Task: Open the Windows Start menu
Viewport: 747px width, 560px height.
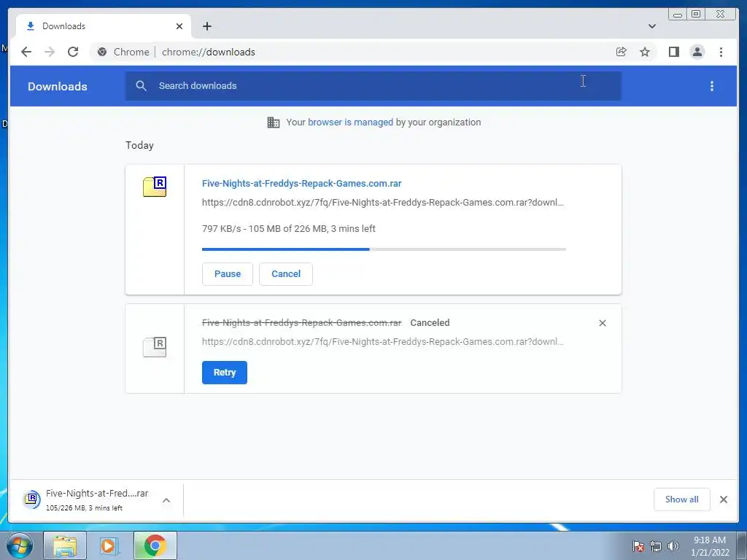Action: (x=20, y=545)
